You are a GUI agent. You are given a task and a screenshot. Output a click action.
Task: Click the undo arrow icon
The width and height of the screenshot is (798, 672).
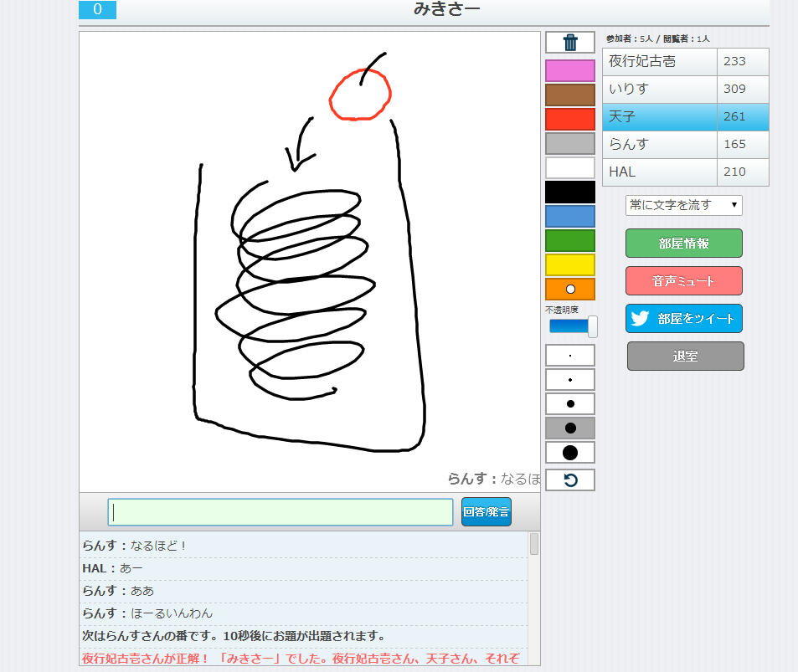(x=570, y=480)
